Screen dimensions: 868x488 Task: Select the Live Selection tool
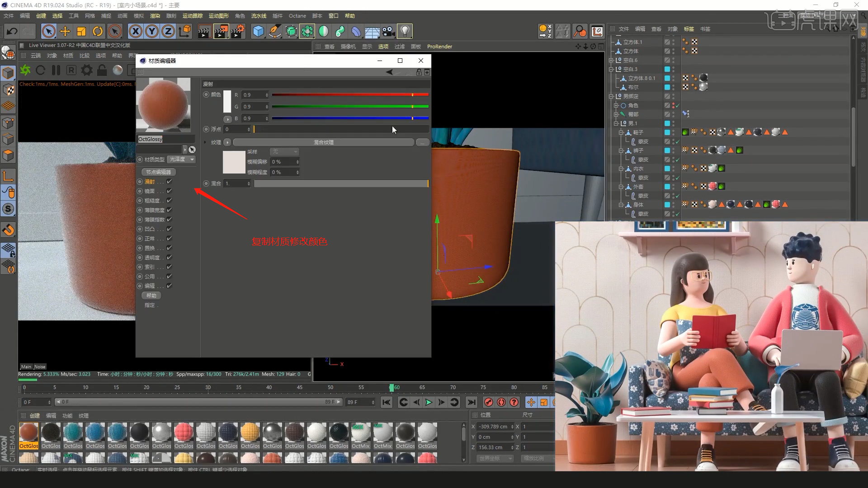tap(48, 31)
